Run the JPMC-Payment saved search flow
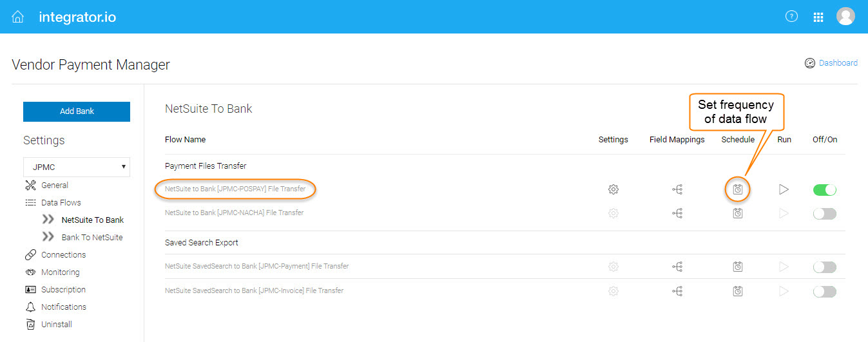 coord(784,267)
